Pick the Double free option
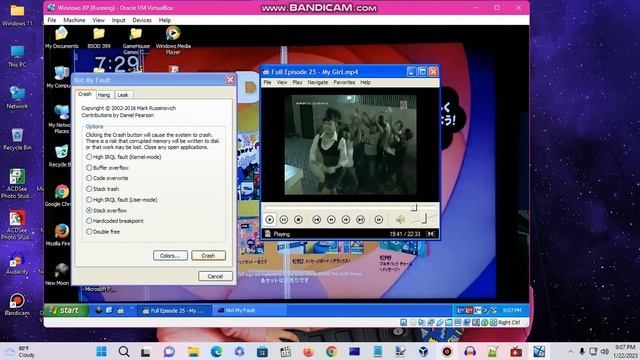This screenshot has height=360, width=640. 103,231
